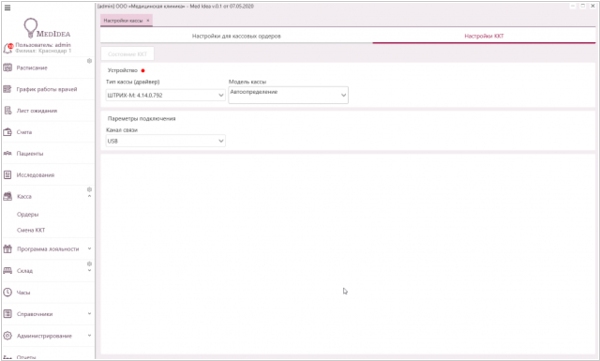The width and height of the screenshot is (600, 361).
Task: Open the hamburger menu icon
Action: [x=7, y=8]
